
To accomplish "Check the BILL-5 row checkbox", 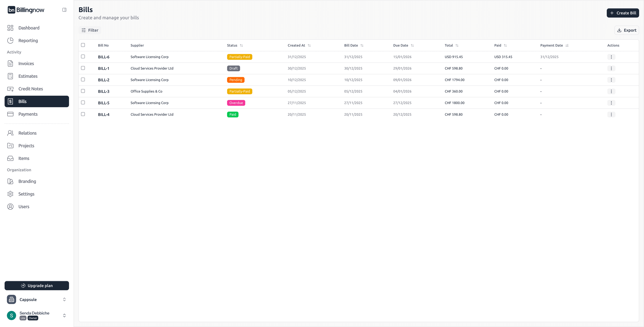I will 83,102.
